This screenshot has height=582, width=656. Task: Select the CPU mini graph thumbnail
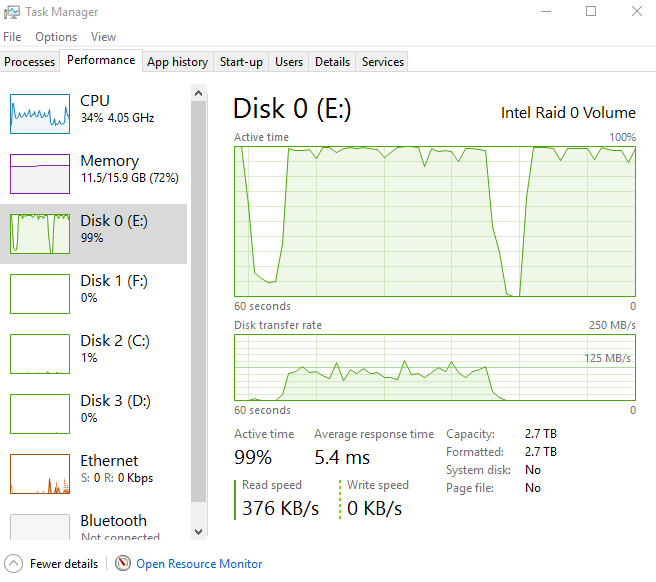[39, 114]
